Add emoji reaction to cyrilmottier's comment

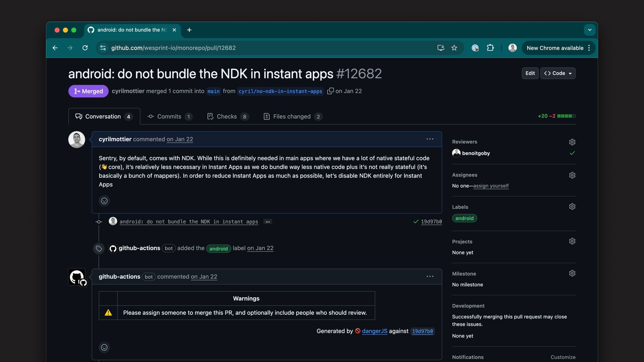click(x=104, y=201)
